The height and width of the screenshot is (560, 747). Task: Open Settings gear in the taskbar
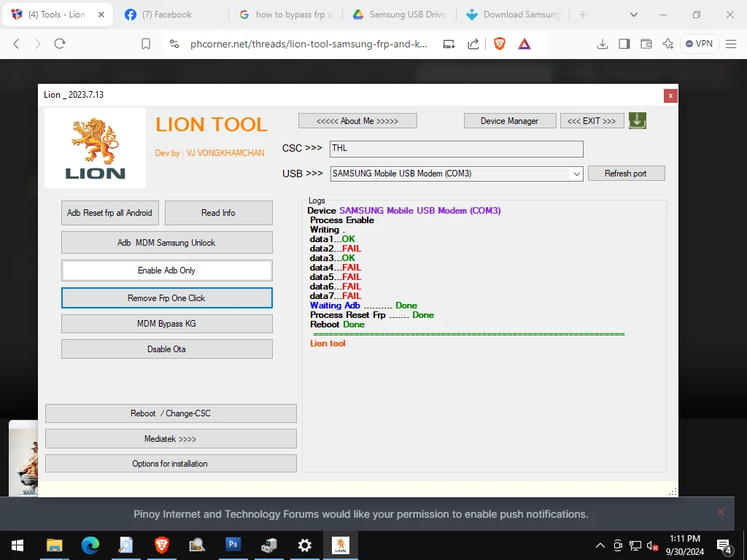click(305, 545)
